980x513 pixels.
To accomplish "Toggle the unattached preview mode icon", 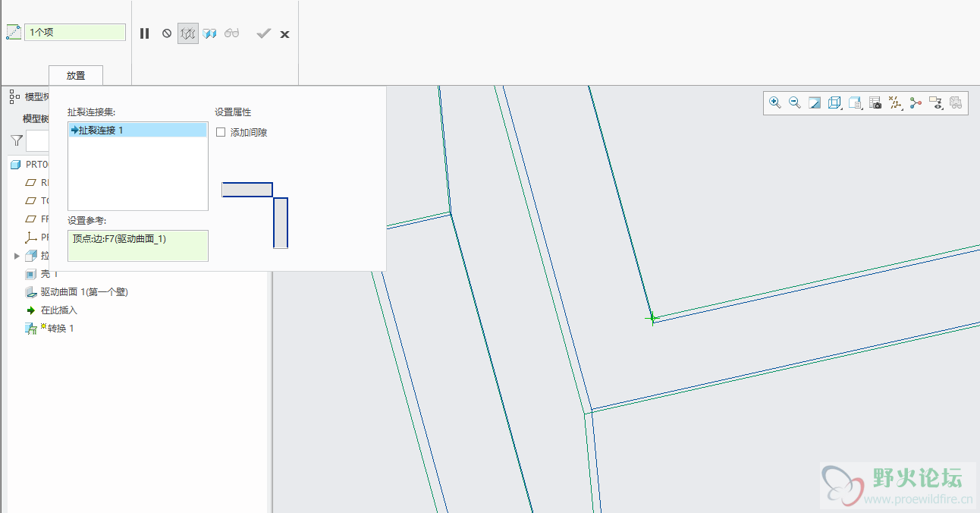I will tap(188, 33).
